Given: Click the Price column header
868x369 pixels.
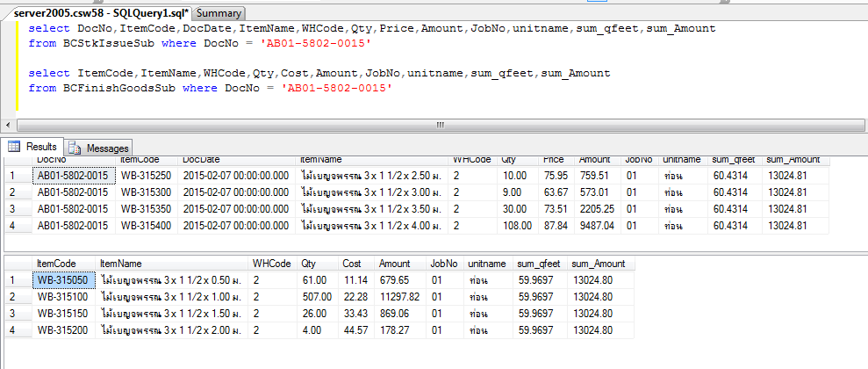Looking at the screenshot, I should [x=556, y=160].
